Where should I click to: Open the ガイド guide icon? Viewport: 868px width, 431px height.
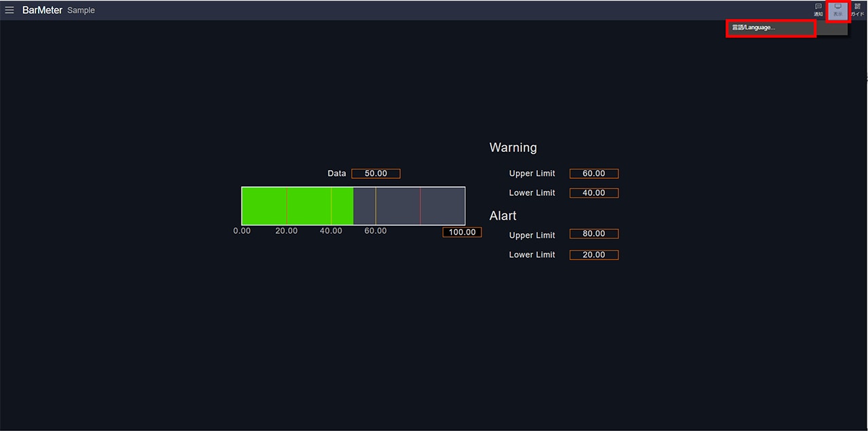pyautogui.click(x=857, y=9)
